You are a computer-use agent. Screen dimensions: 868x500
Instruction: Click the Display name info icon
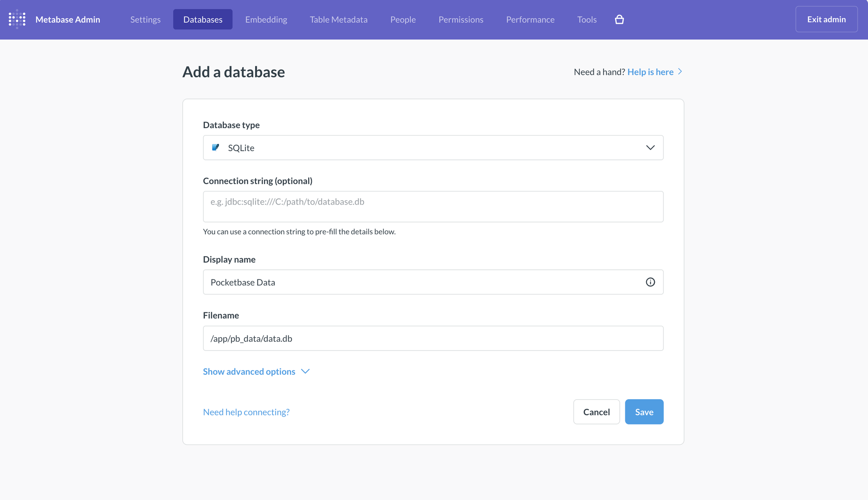[650, 282]
